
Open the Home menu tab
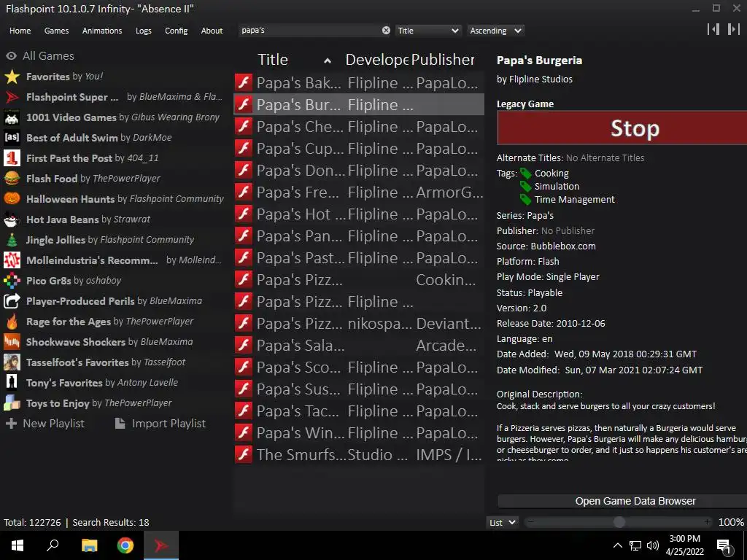point(20,31)
